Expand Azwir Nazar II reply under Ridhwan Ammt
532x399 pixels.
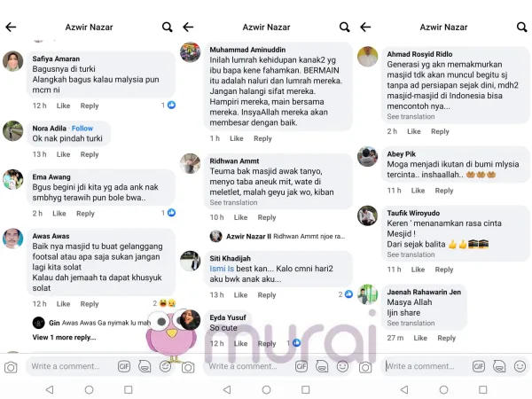pyautogui.click(x=278, y=236)
